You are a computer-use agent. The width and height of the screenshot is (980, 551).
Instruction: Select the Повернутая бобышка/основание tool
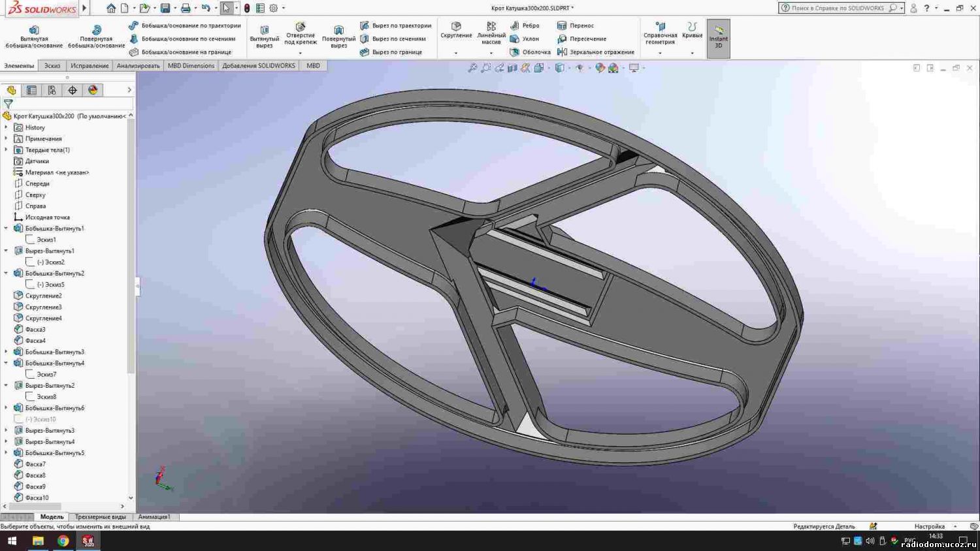pos(96,37)
